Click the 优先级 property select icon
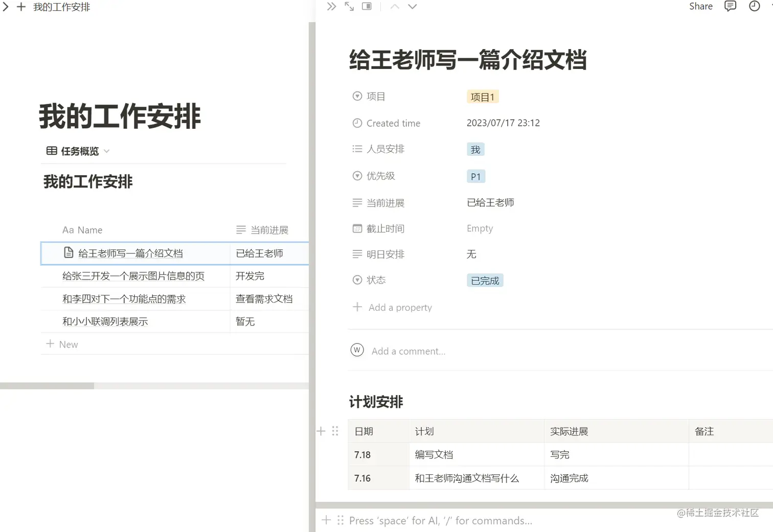The image size is (773, 532). coord(357,176)
